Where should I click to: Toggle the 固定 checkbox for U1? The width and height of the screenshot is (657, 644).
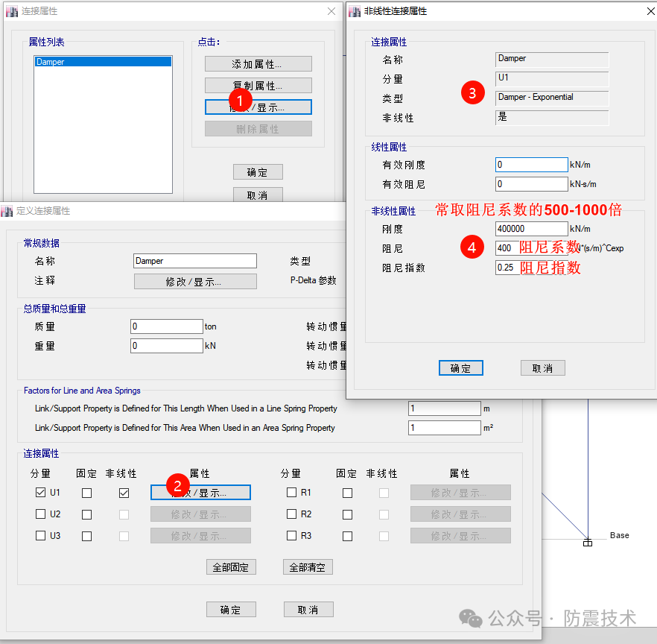[x=86, y=492]
